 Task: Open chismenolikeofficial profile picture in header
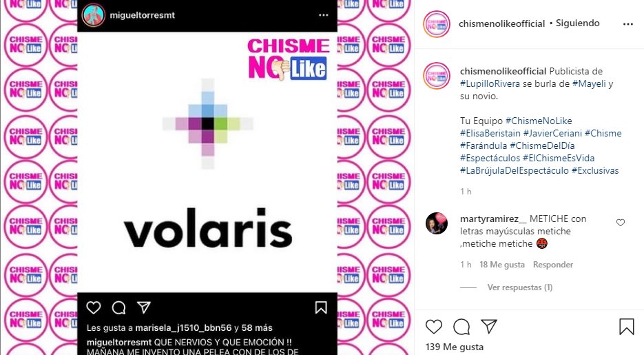(437, 24)
